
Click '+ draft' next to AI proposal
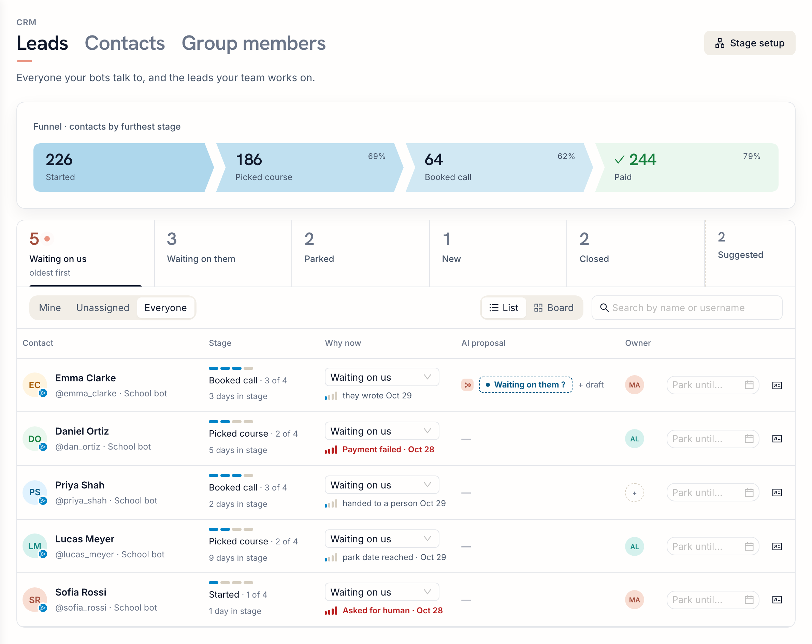[x=591, y=385]
